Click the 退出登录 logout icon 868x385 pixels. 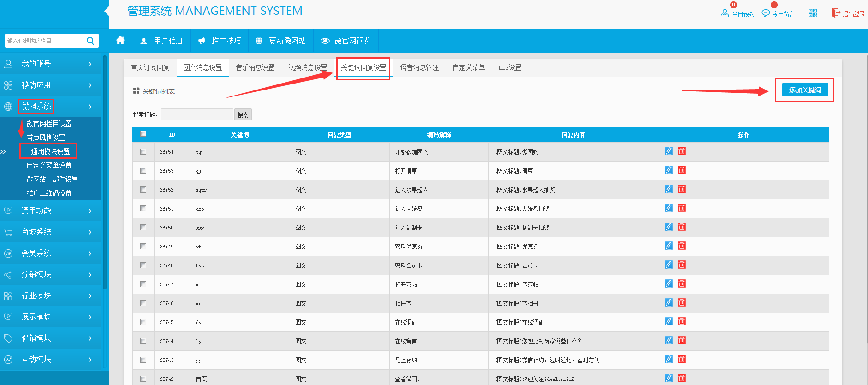(836, 13)
